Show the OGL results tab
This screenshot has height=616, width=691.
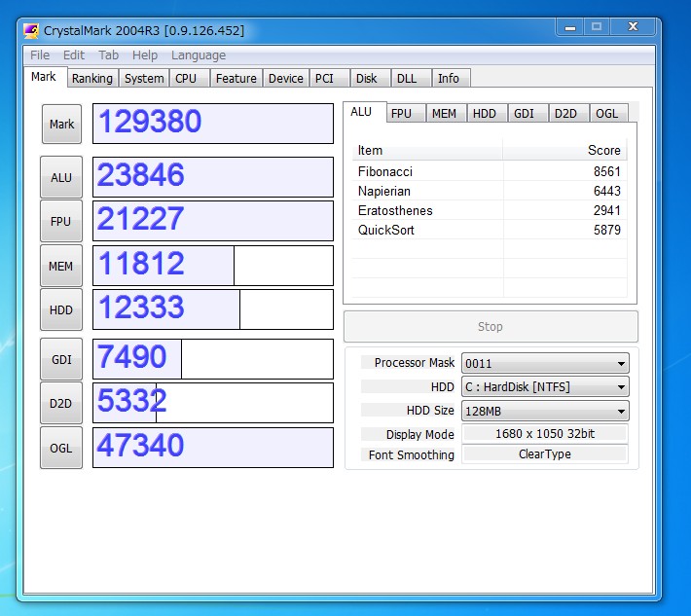(609, 113)
